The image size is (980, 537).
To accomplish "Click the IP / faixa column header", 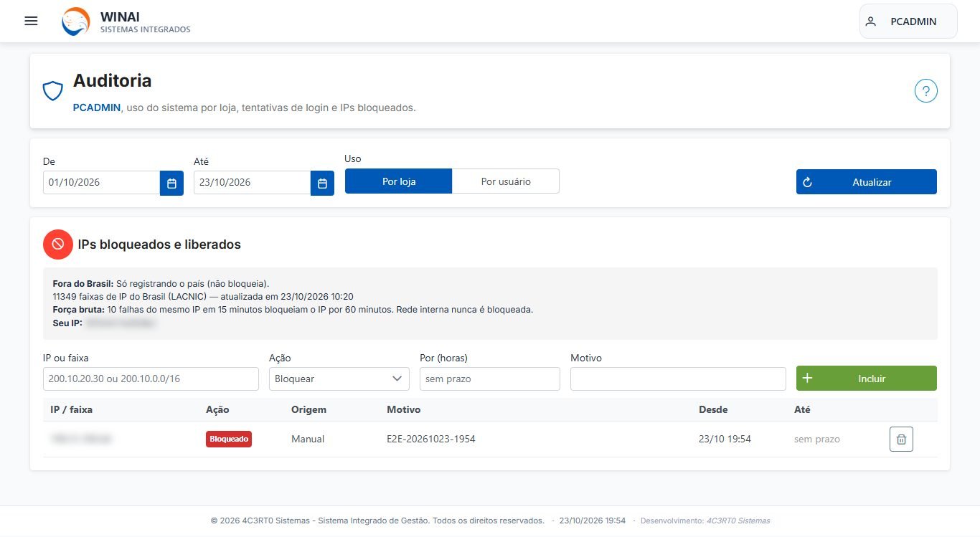I will [72, 409].
